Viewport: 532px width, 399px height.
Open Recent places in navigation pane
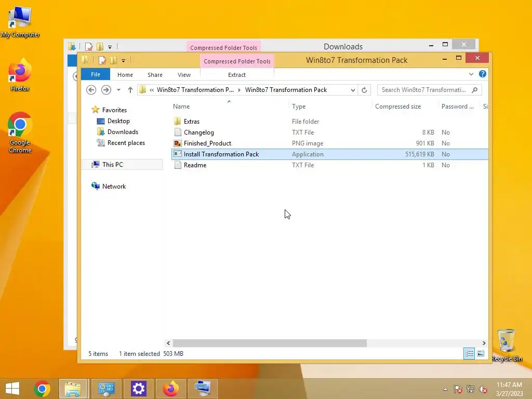[x=126, y=143]
